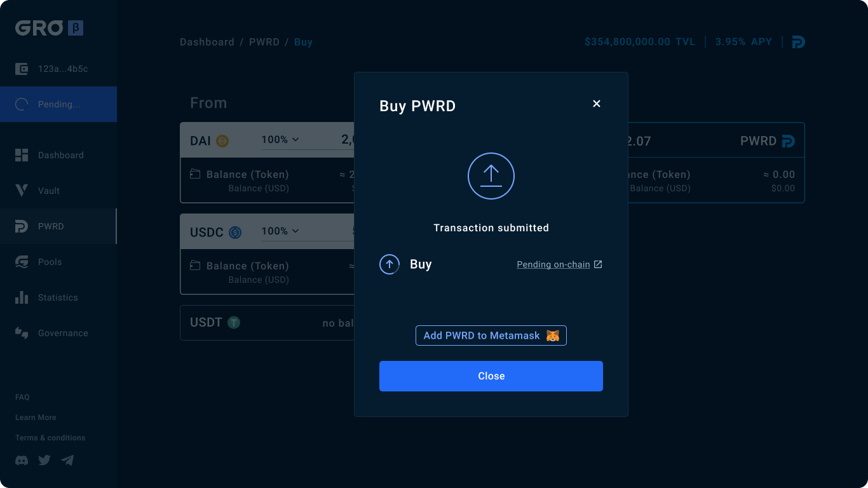Open the Discord icon link
This screenshot has width=868, height=488.
click(22, 460)
